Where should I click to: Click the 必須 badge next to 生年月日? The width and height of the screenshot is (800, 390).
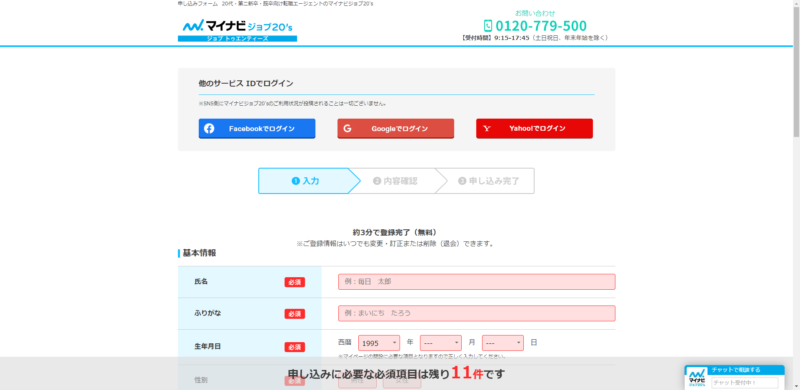point(294,347)
